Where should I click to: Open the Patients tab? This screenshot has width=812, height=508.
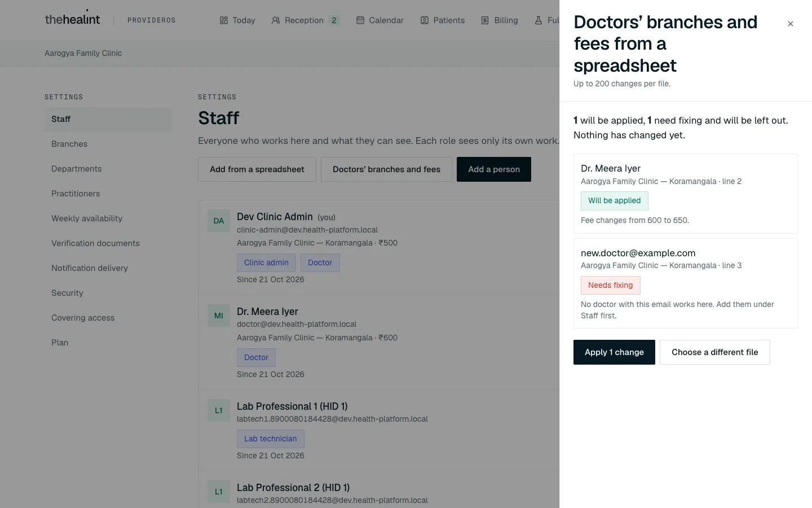point(443,20)
